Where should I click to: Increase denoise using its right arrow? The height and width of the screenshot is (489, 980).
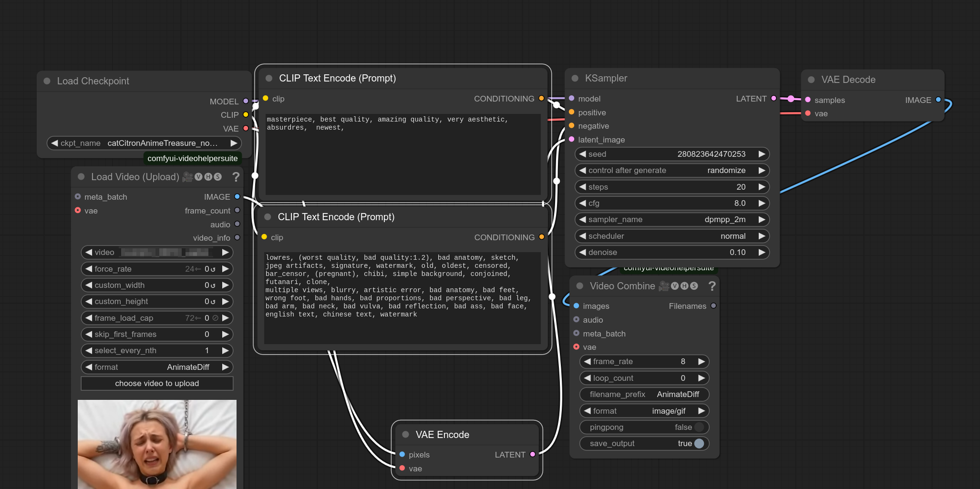pyautogui.click(x=762, y=252)
